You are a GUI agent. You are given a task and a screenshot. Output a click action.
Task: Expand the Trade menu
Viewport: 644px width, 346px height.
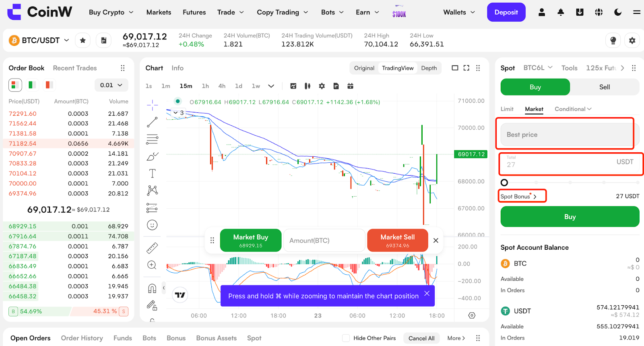(x=231, y=12)
